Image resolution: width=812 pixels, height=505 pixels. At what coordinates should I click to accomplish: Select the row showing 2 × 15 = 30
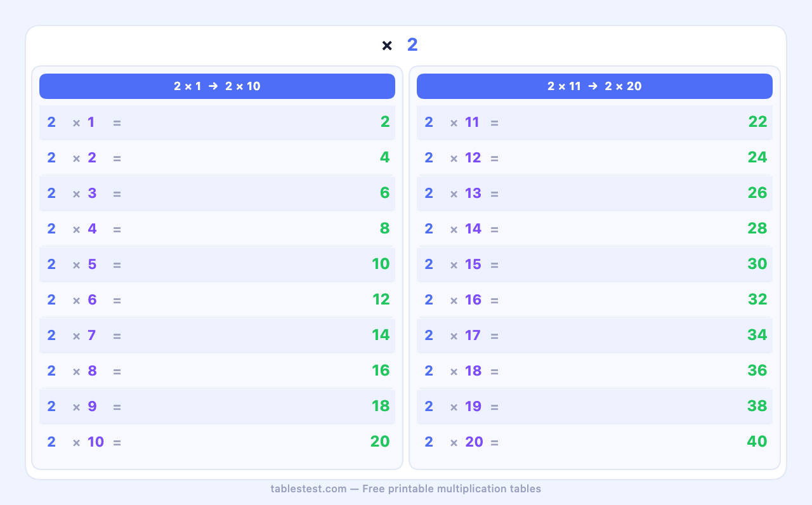(594, 264)
